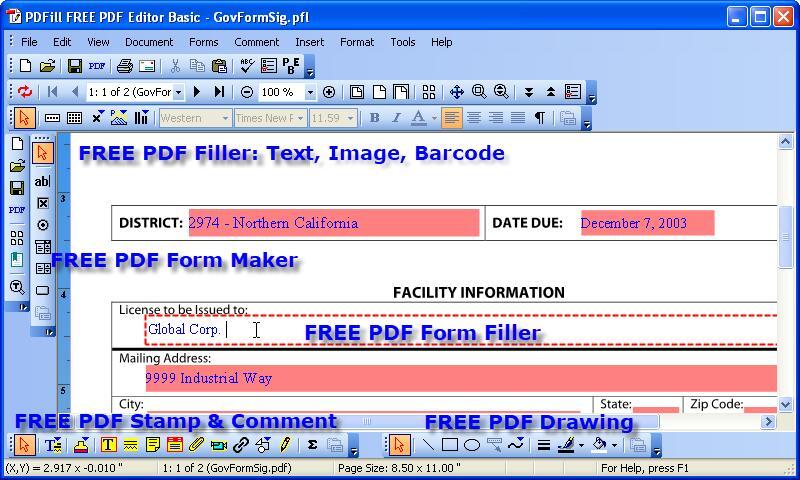Click the License to be Issued text field
The image size is (800, 480).
point(461,330)
